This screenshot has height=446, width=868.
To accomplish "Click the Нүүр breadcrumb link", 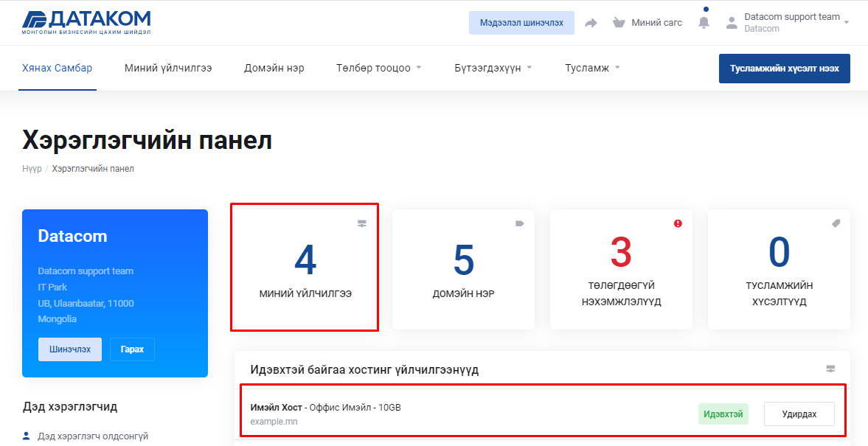I will tap(32, 169).
